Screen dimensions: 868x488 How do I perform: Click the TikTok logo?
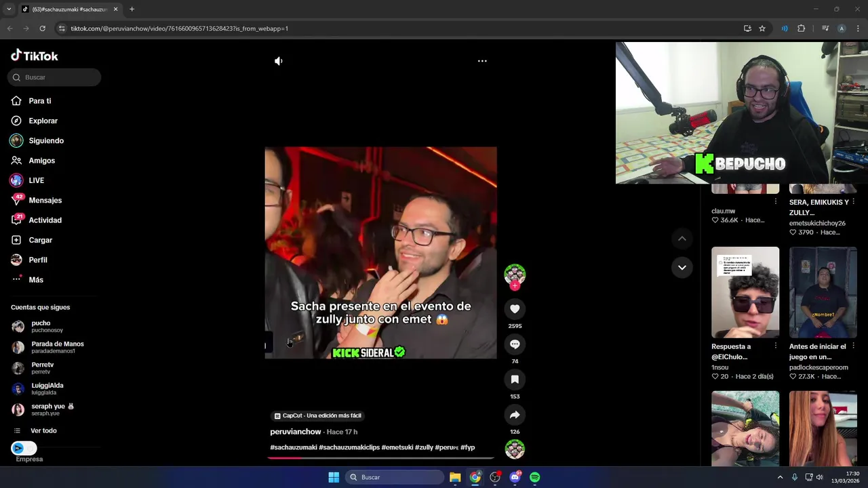35,56
